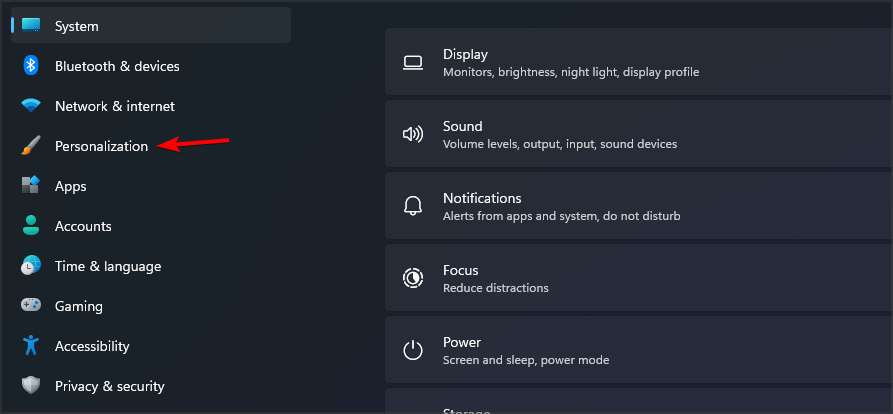Viewport: 893px width, 414px height.
Task: Click the Display monitor icon
Action: tap(412, 62)
